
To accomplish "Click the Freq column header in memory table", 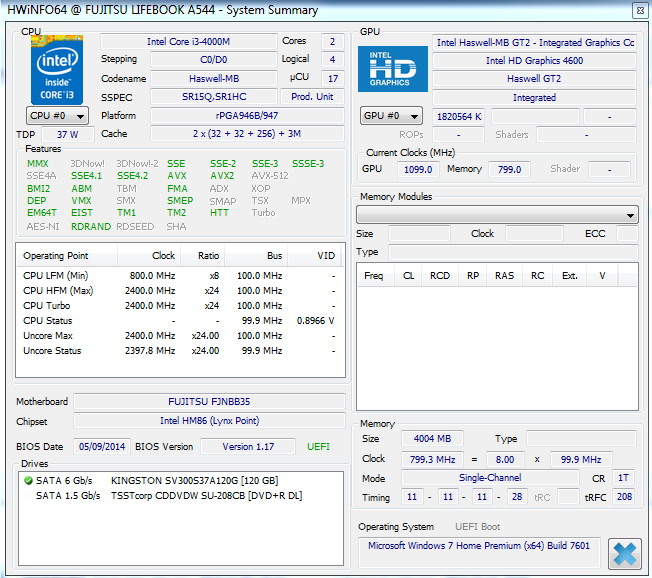I will click(375, 276).
